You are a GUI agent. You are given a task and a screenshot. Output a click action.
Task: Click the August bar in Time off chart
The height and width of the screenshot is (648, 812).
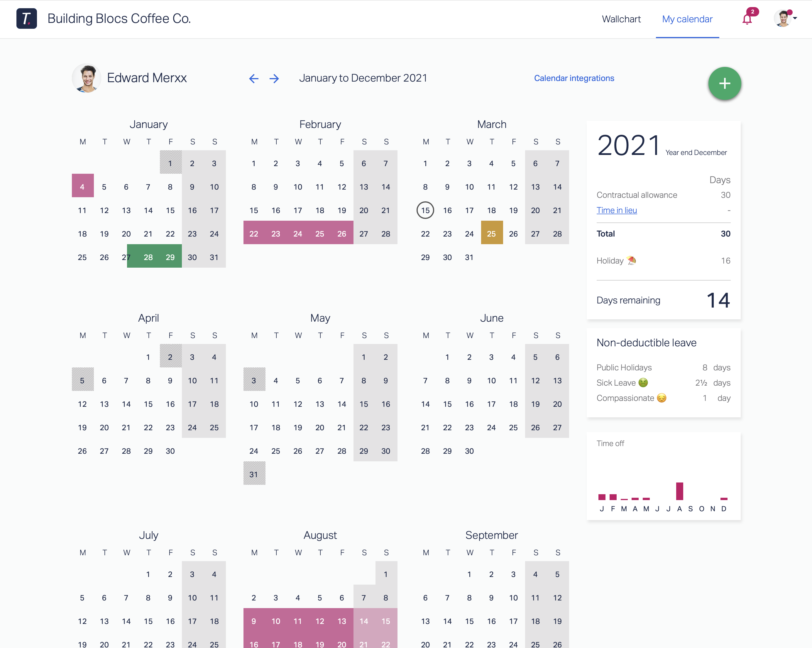[x=679, y=491]
